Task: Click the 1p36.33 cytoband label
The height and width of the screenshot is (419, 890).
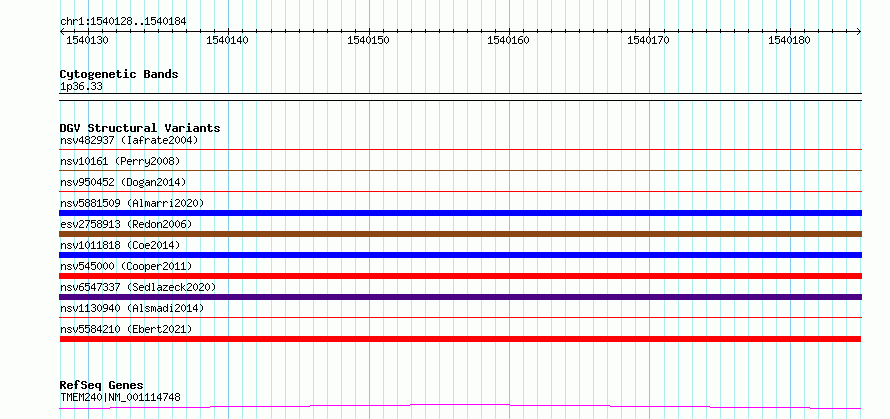Action: point(81,87)
